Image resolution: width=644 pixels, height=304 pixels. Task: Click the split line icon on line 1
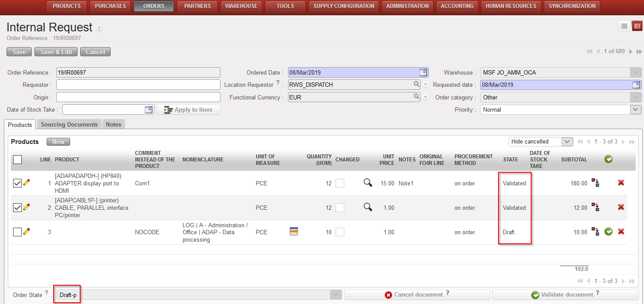point(595,183)
